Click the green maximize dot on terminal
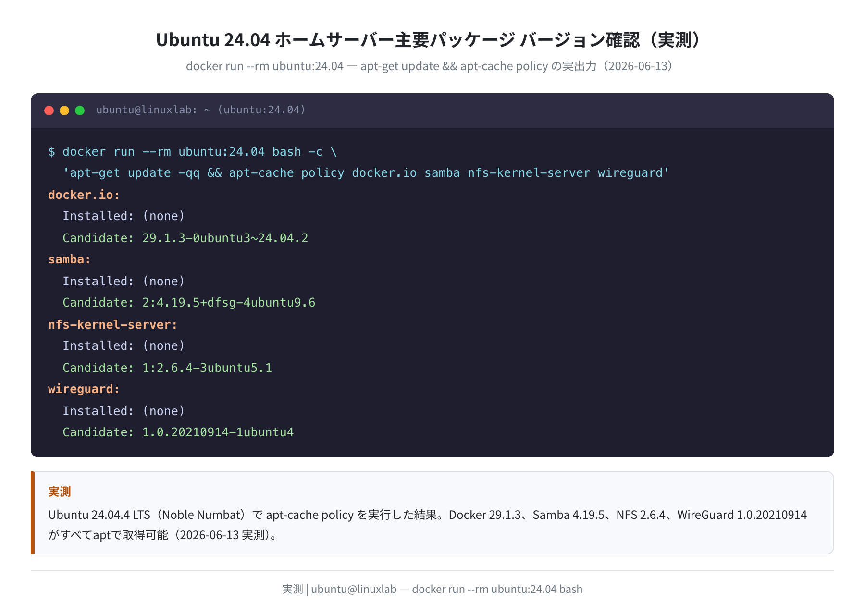 pyautogui.click(x=80, y=111)
